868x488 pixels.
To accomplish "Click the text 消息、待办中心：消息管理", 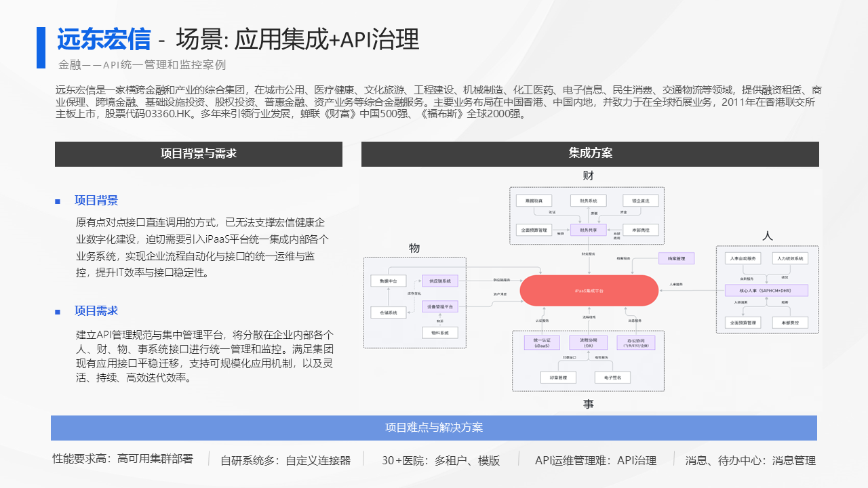I will pyautogui.click(x=751, y=460).
